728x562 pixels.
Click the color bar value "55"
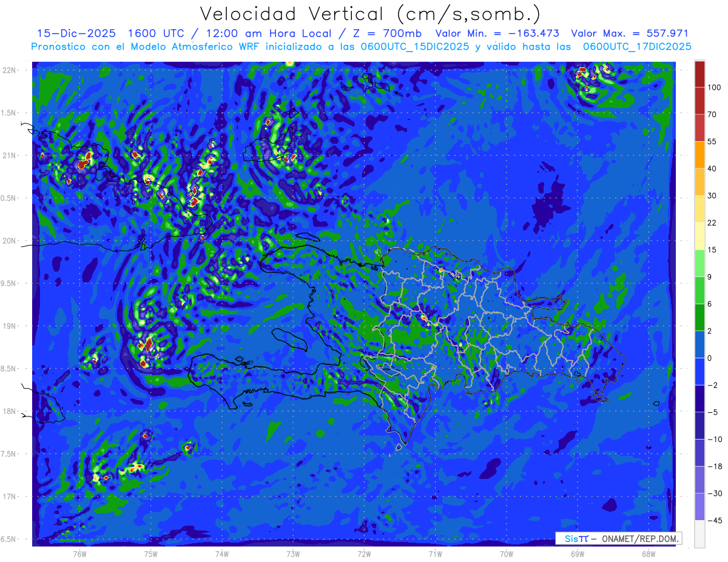pos(712,141)
